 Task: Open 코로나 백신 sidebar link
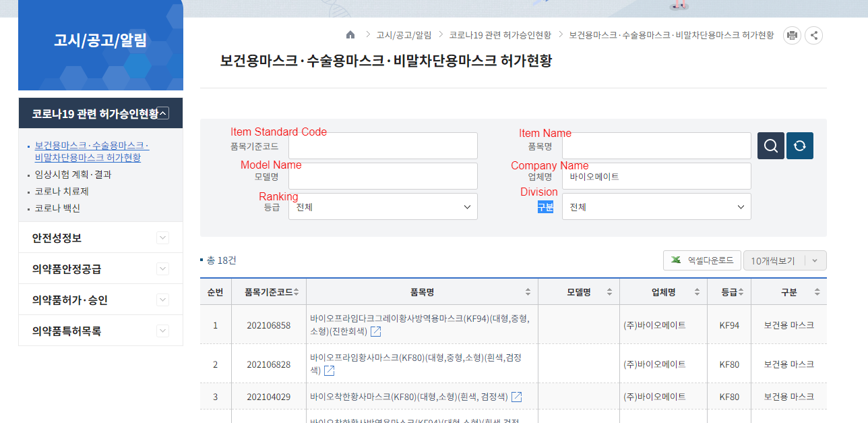coord(57,208)
